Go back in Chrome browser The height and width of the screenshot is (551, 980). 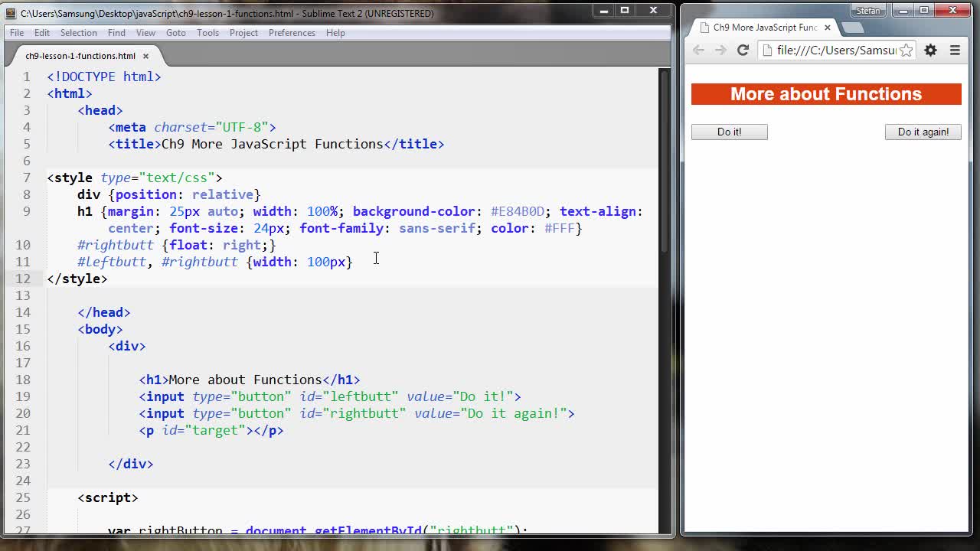click(698, 50)
